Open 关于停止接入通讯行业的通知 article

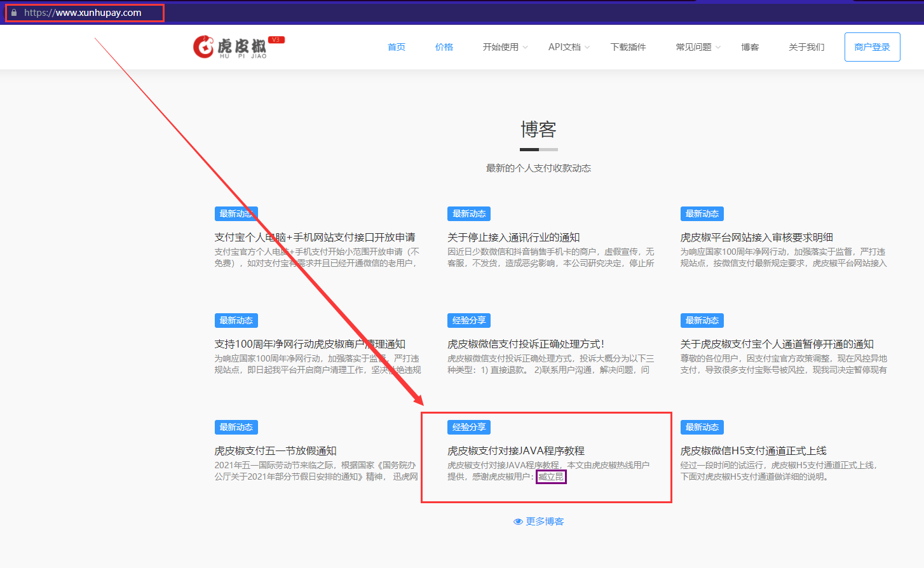(513, 237)
